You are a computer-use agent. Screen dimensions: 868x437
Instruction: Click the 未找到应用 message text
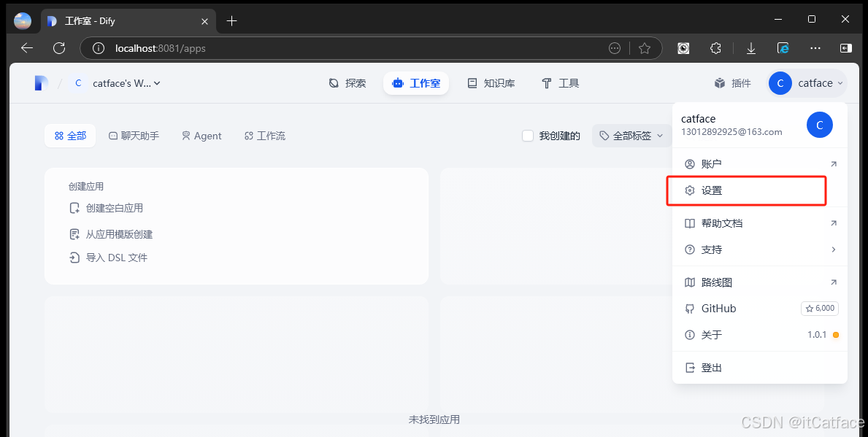434,419
